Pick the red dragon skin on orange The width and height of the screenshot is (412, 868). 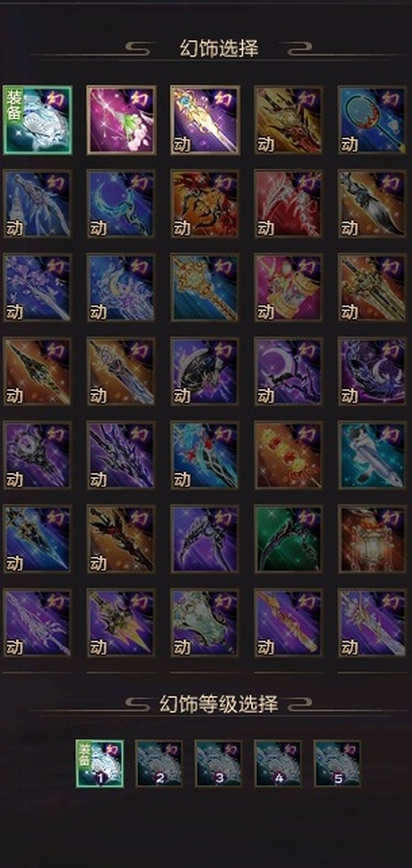(205, 203)
